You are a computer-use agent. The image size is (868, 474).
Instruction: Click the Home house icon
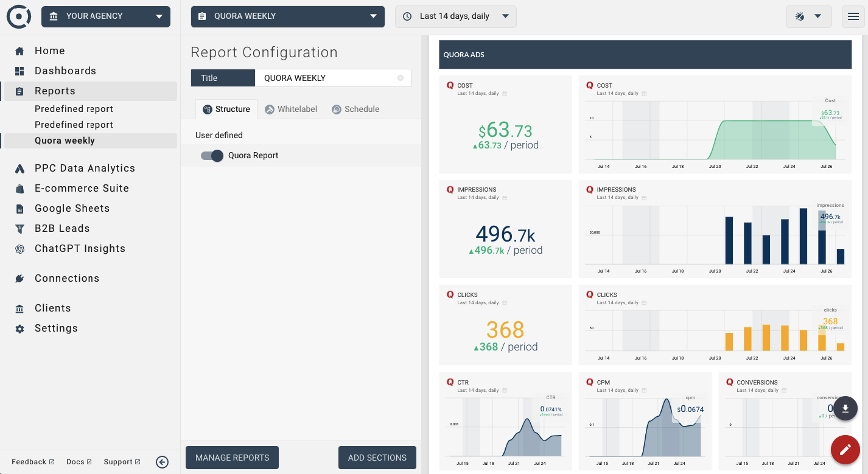click(19, 51)
